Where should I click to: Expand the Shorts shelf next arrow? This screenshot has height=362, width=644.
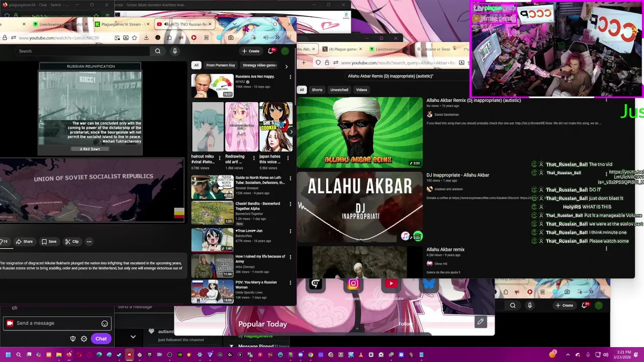291,132
